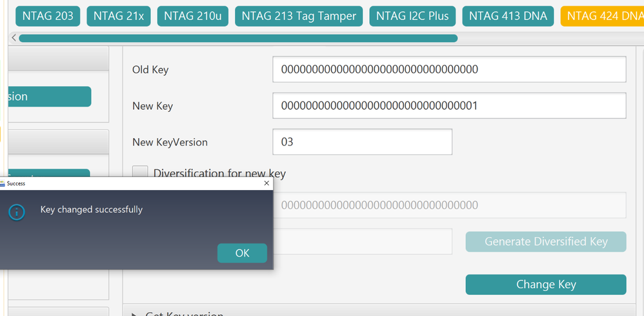The image size is (644, 316).
Task: Click the info icon in Success dialog
Action: (16, 213)
